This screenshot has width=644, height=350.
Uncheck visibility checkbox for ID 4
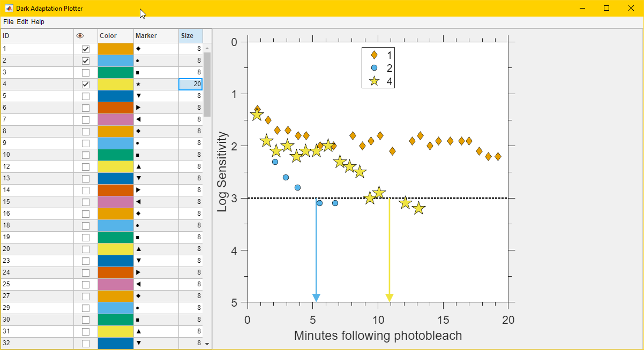tap(86, 84)
